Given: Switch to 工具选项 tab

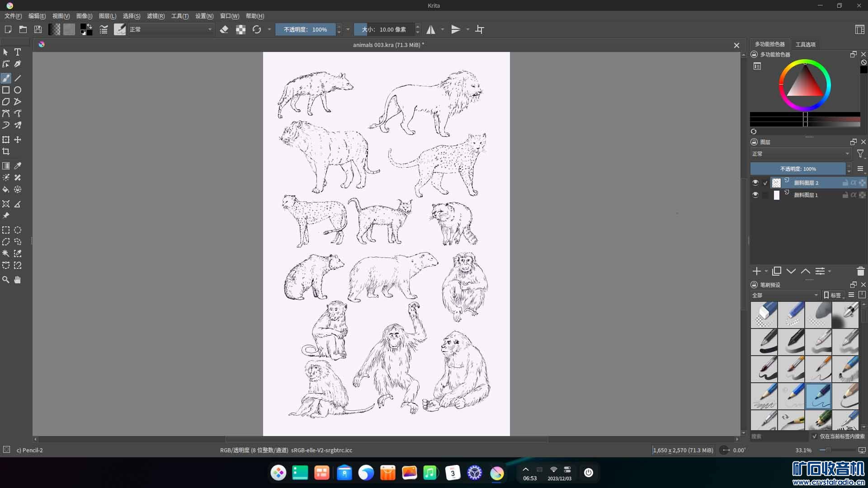Looking at the screenshot, I should coord(805,44).
